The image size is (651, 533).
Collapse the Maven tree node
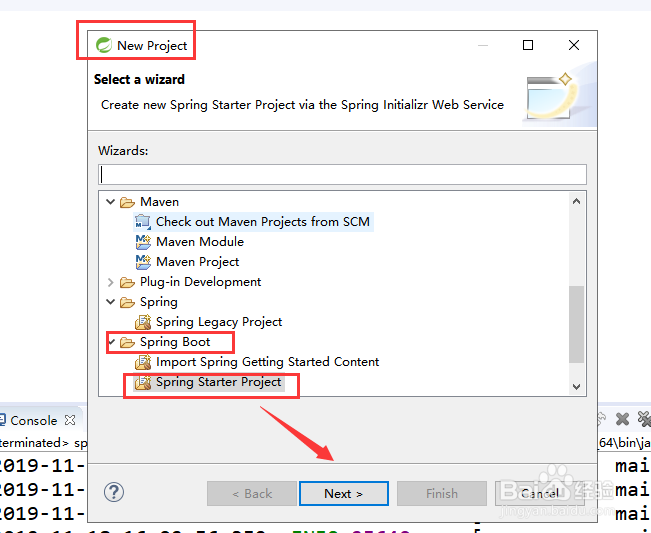110,202
